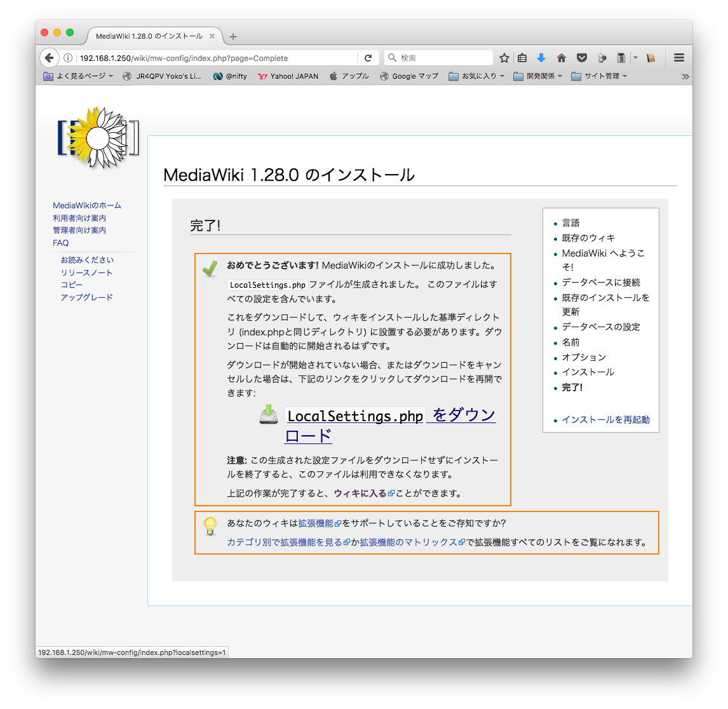
Task: Click bold 完了! step in list
Action: tap(572, 388)
